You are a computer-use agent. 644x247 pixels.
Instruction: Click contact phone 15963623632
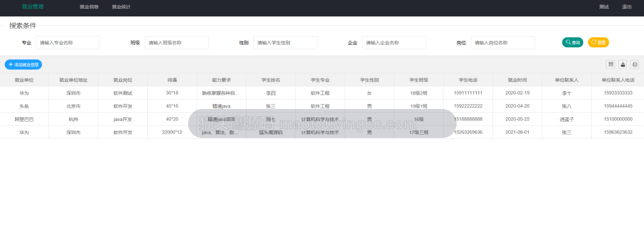coord(618,132)
